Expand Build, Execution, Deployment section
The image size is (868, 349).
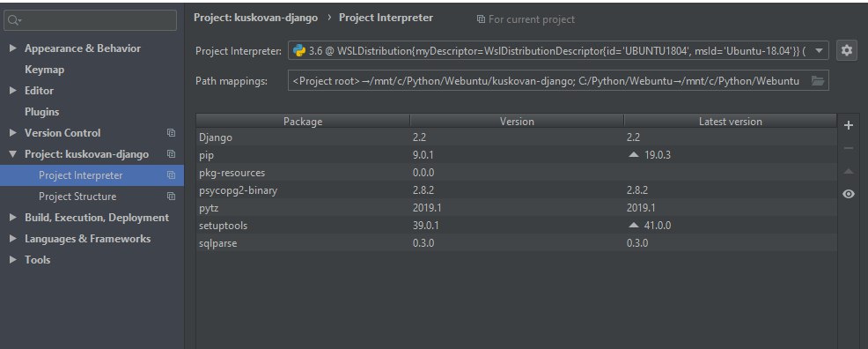click(x=12, y=218)
